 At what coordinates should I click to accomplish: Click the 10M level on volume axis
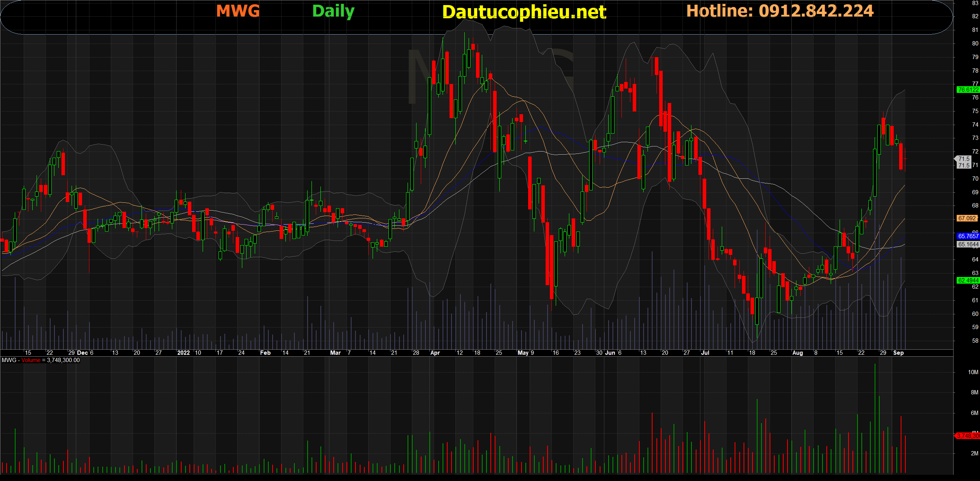click(x=973, y=372)
